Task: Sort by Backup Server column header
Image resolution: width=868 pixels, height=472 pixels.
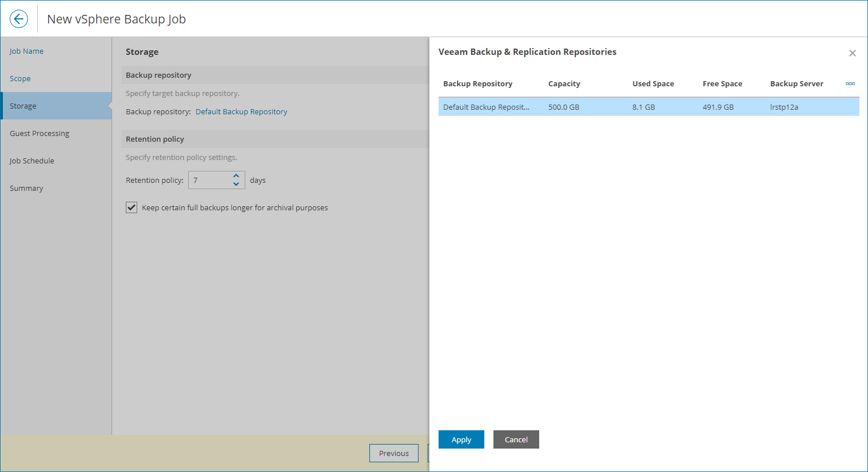Action: [797, 83]
